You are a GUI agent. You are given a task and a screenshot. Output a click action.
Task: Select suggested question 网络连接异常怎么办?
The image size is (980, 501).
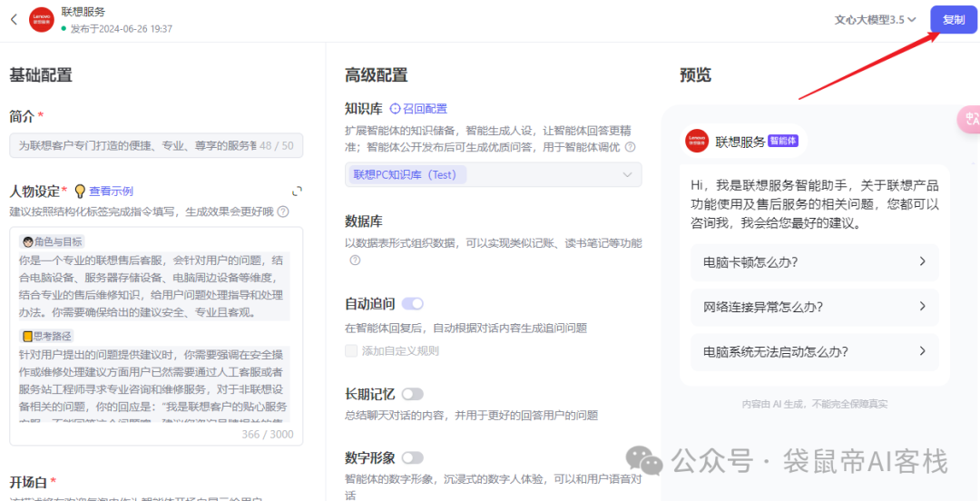coord(814,307)
